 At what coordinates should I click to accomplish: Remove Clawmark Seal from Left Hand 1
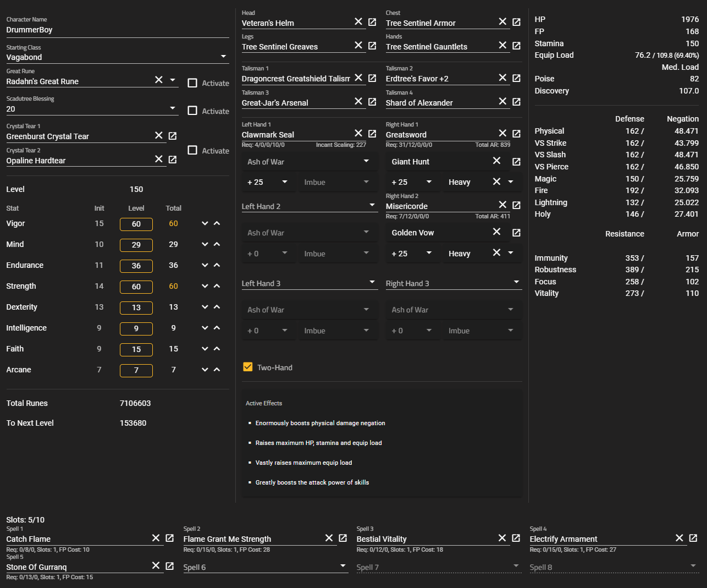tap(358, 134)
